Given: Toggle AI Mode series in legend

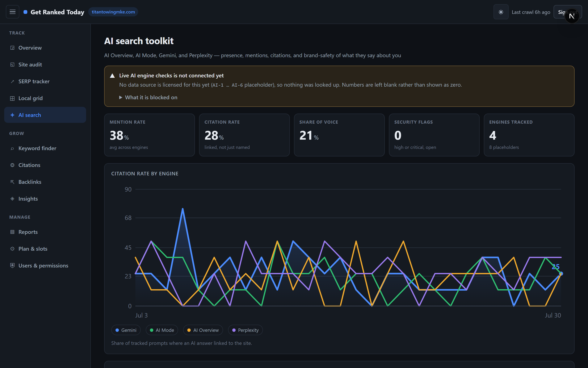Looking at the screenshot, I should tap(162, 330).
